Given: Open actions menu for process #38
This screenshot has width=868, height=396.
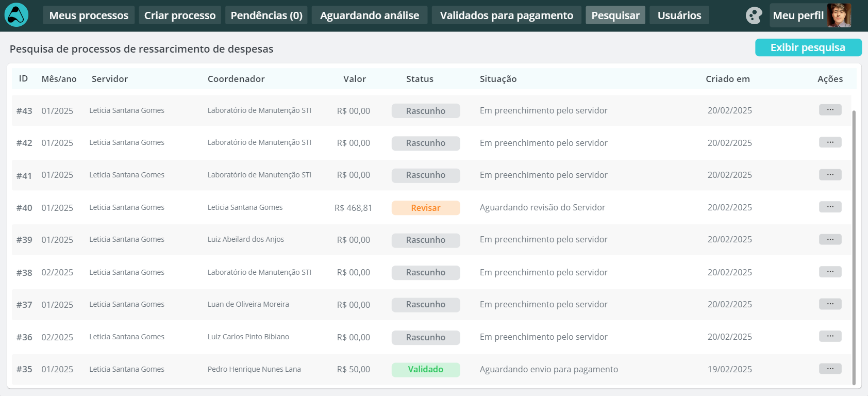Looking at the screenshot, I should tap(830, 272).
